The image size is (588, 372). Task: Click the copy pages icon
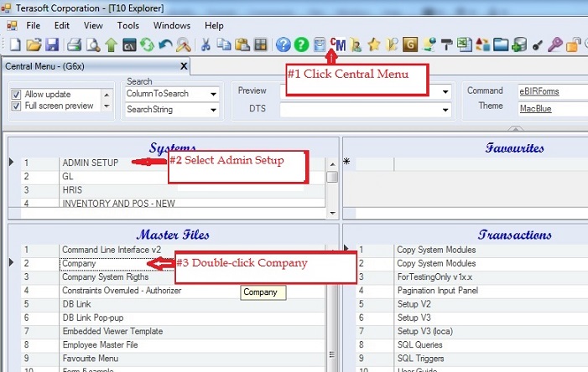(224, 44)
